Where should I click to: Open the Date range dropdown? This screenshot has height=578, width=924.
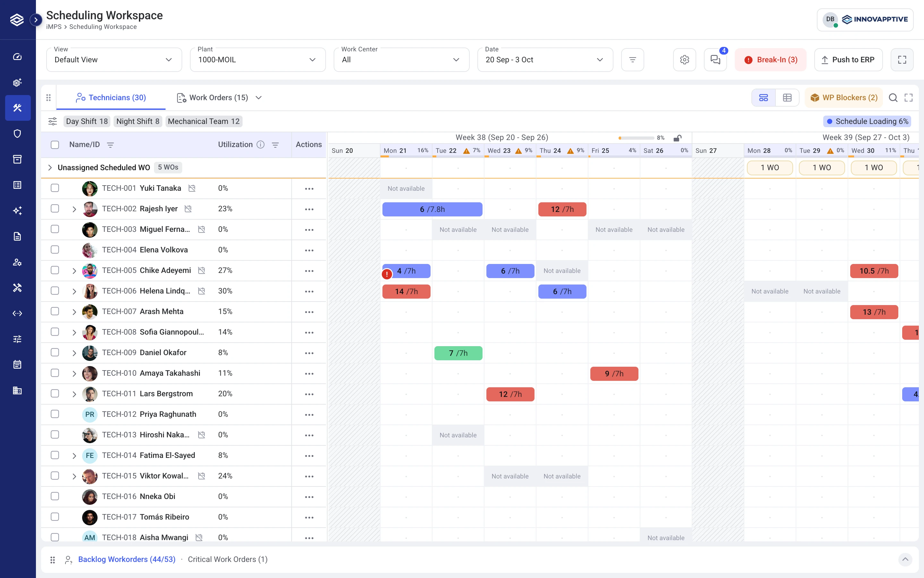point(545,60)
